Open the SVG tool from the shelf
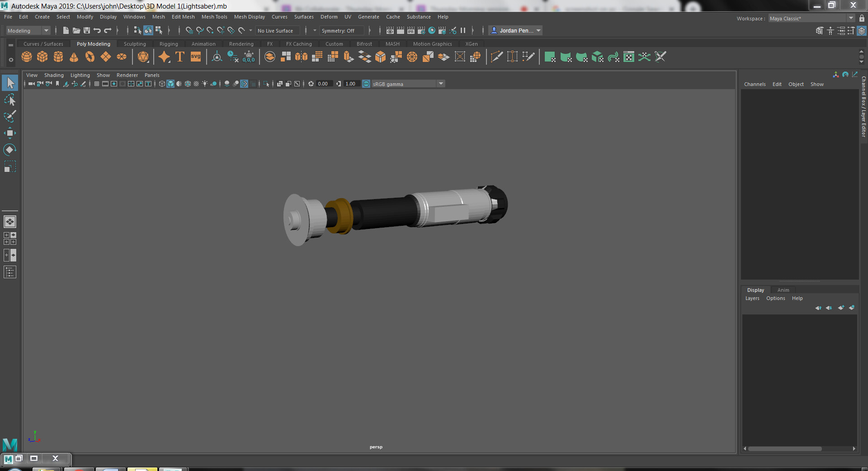Viewport: 868px width, 471px height. (x=195, y=57)
